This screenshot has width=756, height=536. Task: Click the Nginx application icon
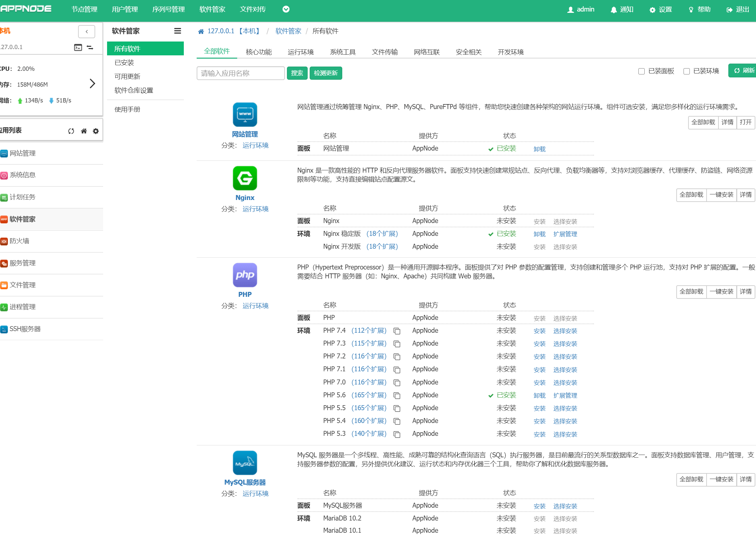(x=245, y=178)
